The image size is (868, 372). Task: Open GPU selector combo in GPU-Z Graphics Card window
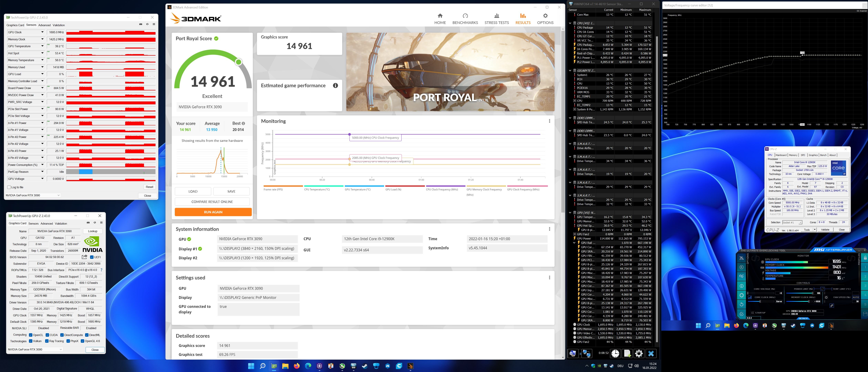click(35, 349)
